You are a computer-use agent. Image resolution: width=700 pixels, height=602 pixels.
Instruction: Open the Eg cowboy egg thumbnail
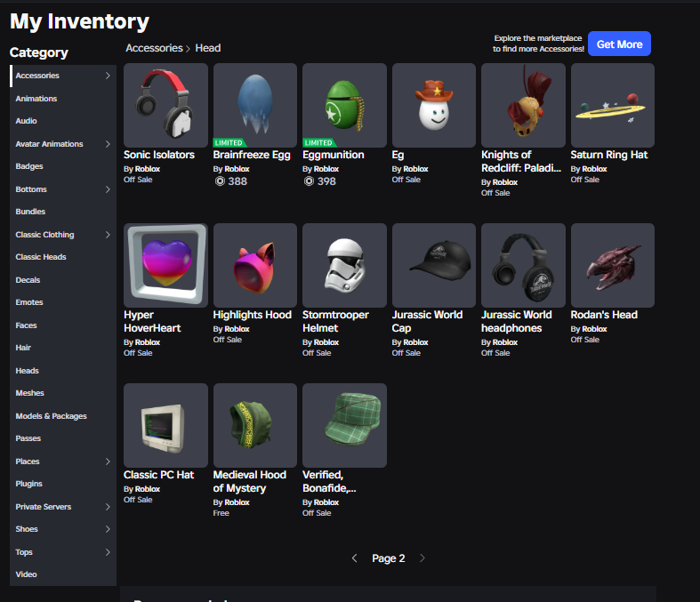coord(434,105)
